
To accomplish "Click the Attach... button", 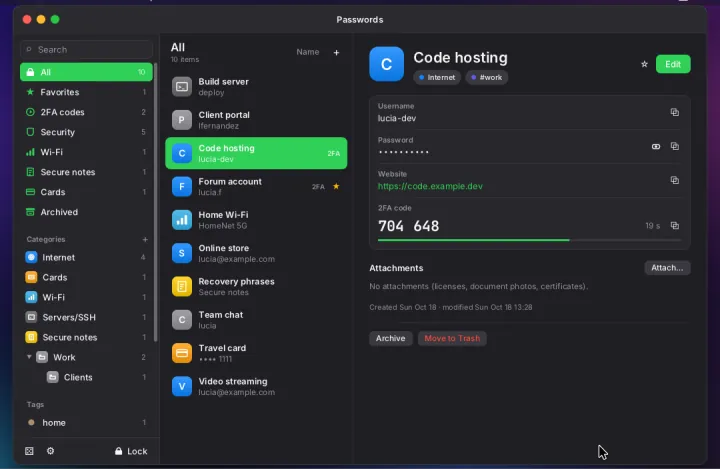I will click(667, 268).
